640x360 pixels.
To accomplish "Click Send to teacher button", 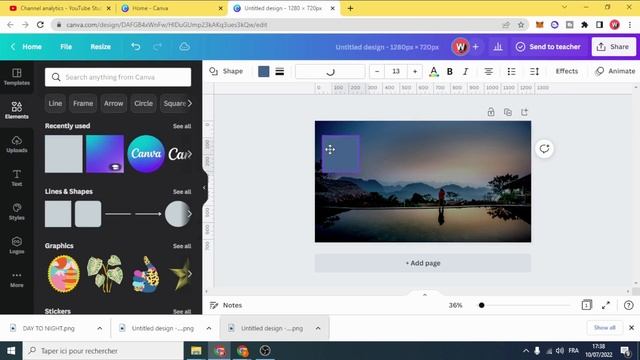I will coord(548,47).
